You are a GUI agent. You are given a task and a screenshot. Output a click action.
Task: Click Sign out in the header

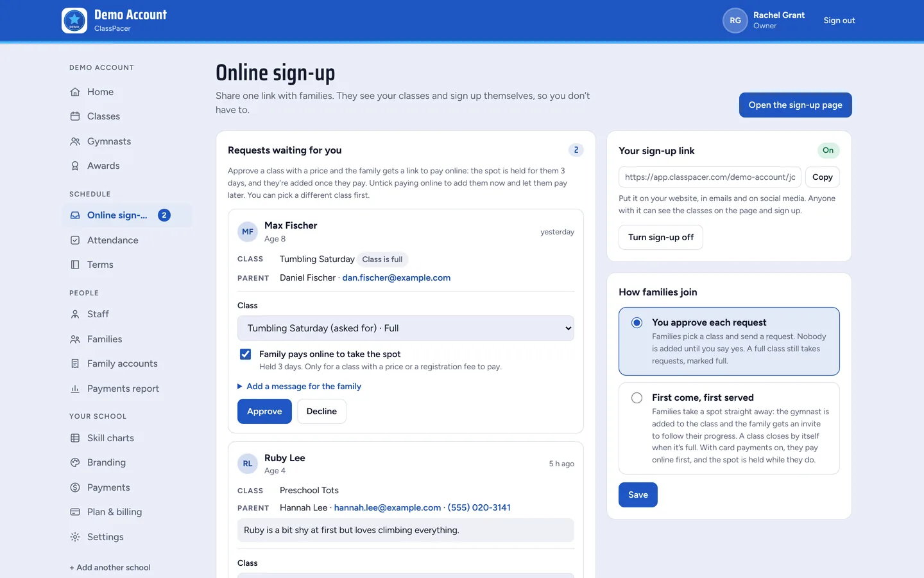pyautogui.click(x=839, y=21)
